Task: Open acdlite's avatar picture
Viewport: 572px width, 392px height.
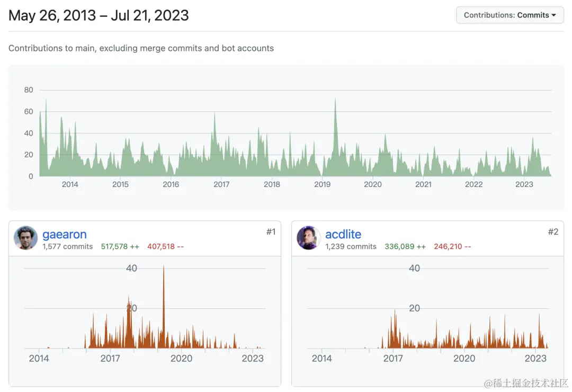Action: coord(309,238)
